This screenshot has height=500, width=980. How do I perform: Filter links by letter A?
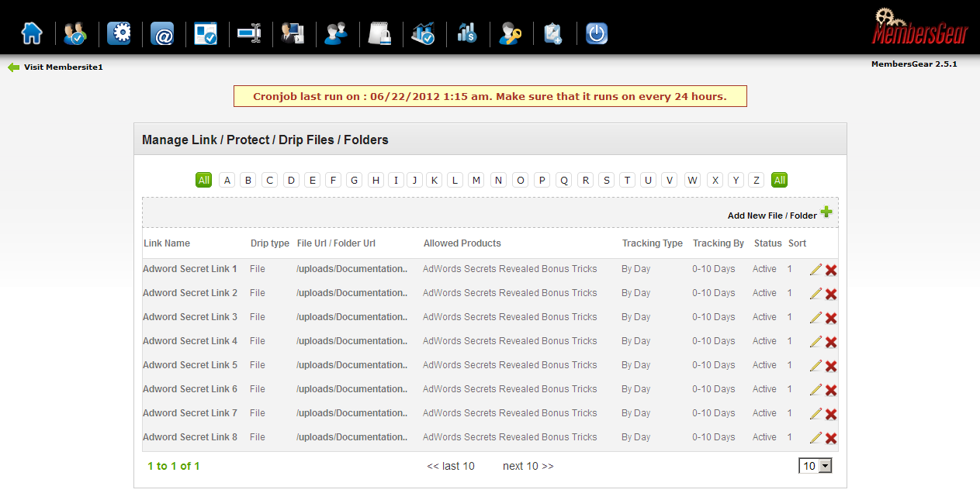[227, 180]
